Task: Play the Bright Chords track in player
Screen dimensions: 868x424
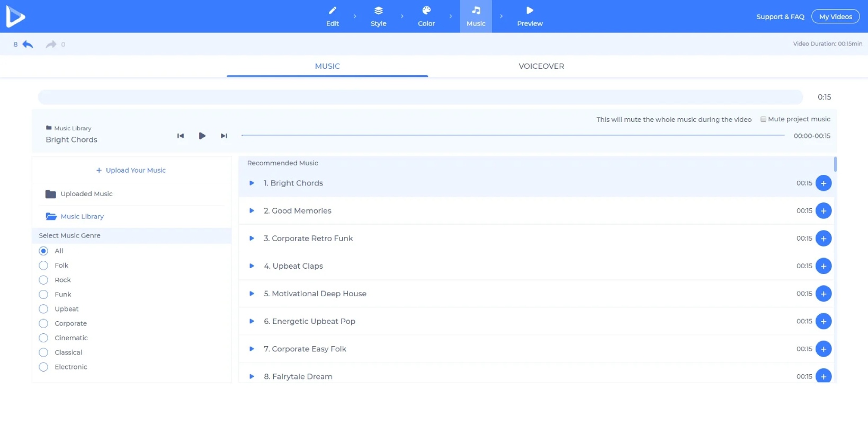Action: point(202,136)
